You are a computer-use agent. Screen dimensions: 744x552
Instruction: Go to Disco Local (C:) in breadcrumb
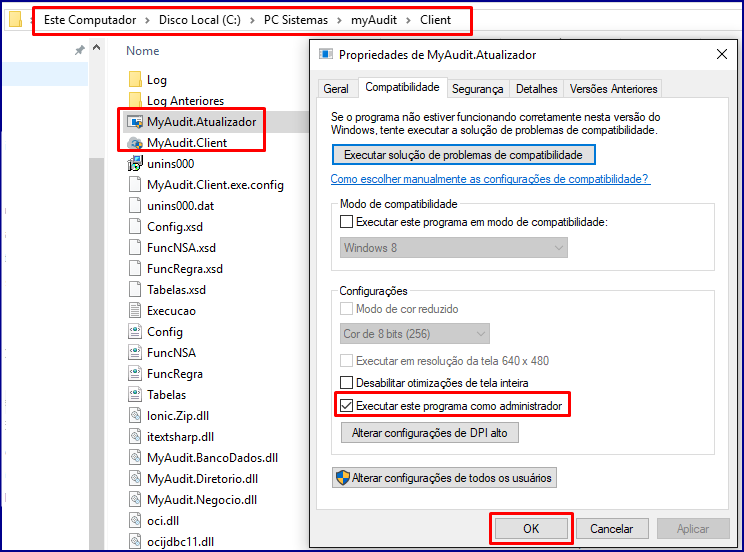click(x=200, y=20)
